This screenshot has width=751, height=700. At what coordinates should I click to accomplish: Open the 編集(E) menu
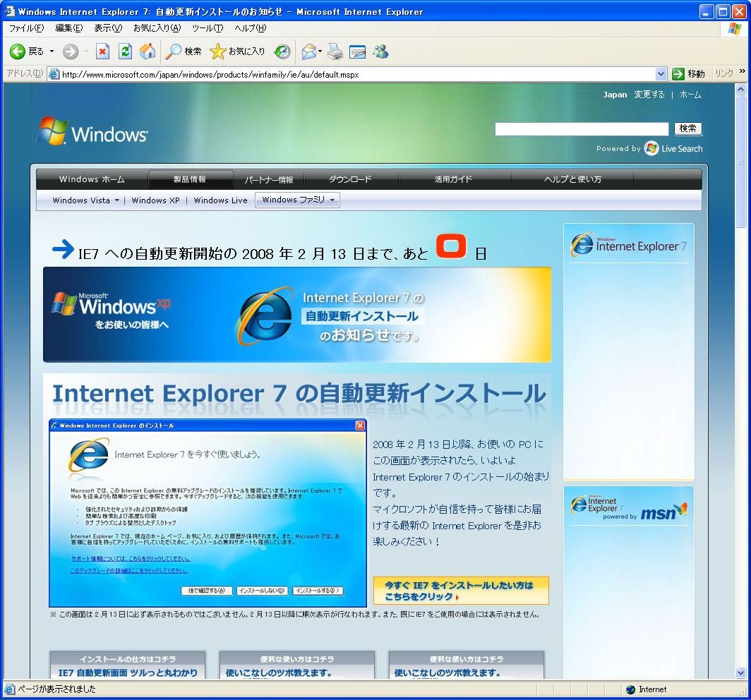coord(69,28)
